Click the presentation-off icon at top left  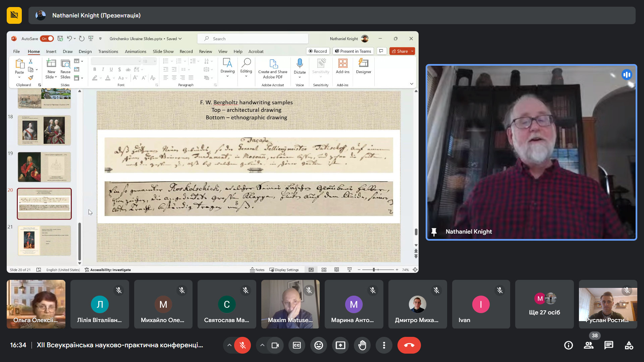pyautogui.click(x=14, y=15)
